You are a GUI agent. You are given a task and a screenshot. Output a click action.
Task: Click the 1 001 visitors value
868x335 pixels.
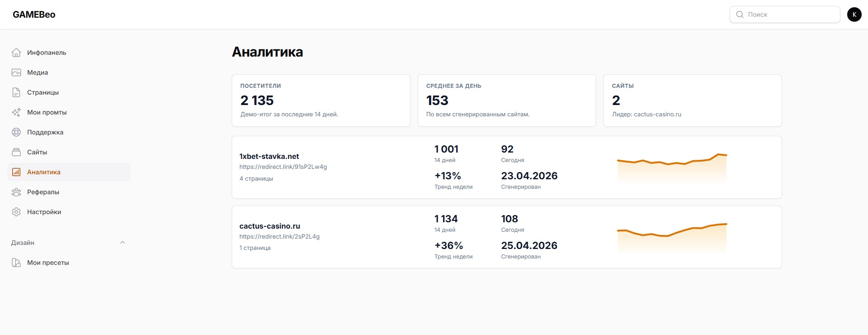coord(446,149)
